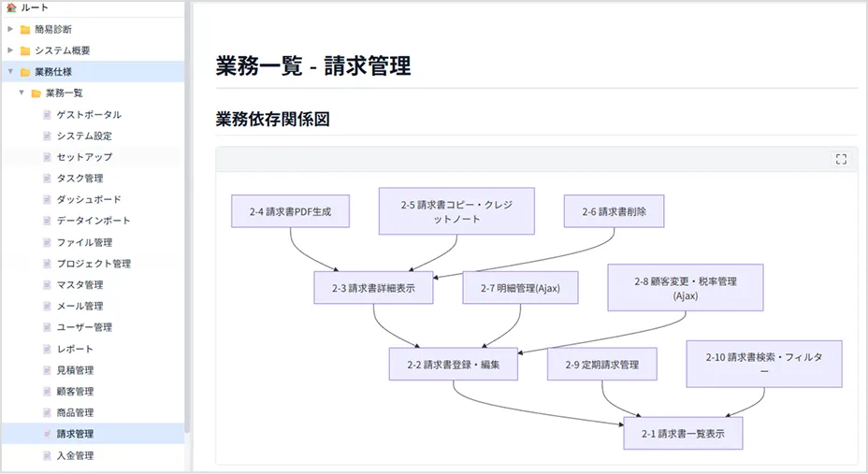Open the レポート page
Viewport: 868px width, 474px height.
75,349
